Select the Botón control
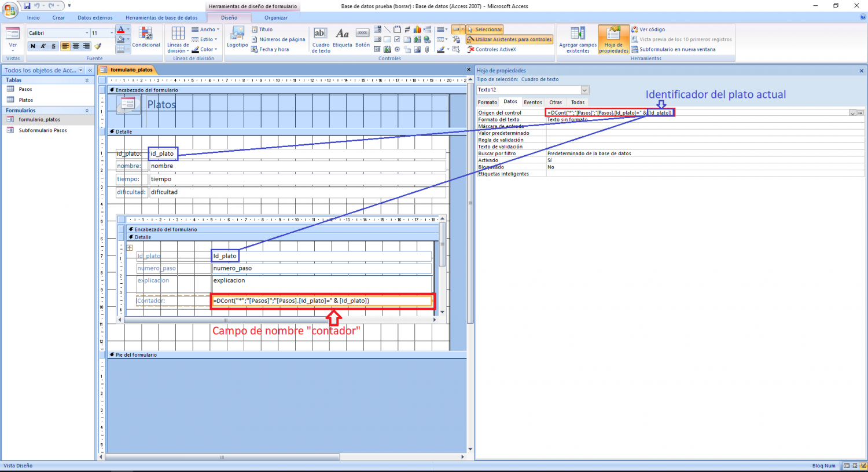This screenshot has width=868, height=472. tap(362, 38)
